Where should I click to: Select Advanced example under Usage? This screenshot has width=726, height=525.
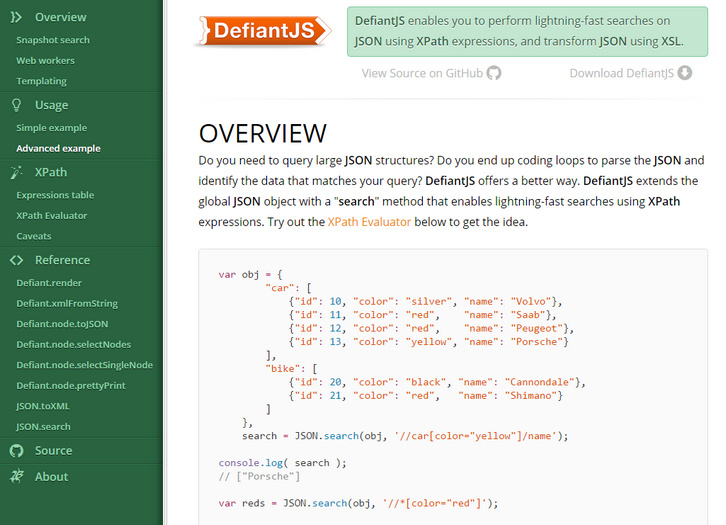click(58, 149)
